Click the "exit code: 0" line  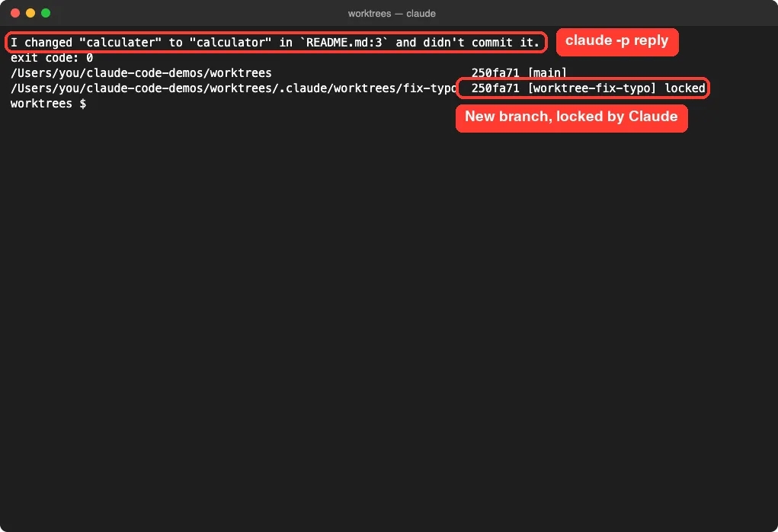(x=52, y=58)
